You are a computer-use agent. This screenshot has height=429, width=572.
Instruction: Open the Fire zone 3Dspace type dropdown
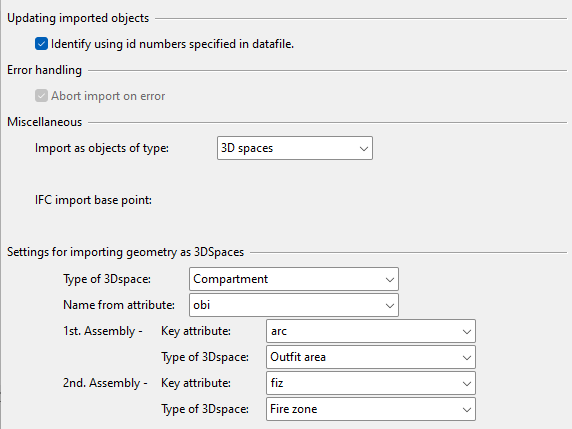[371, 409]
